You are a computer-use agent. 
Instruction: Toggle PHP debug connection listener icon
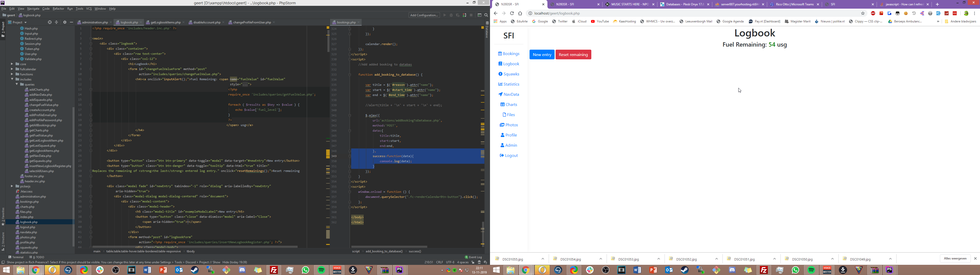coord(464,15)
